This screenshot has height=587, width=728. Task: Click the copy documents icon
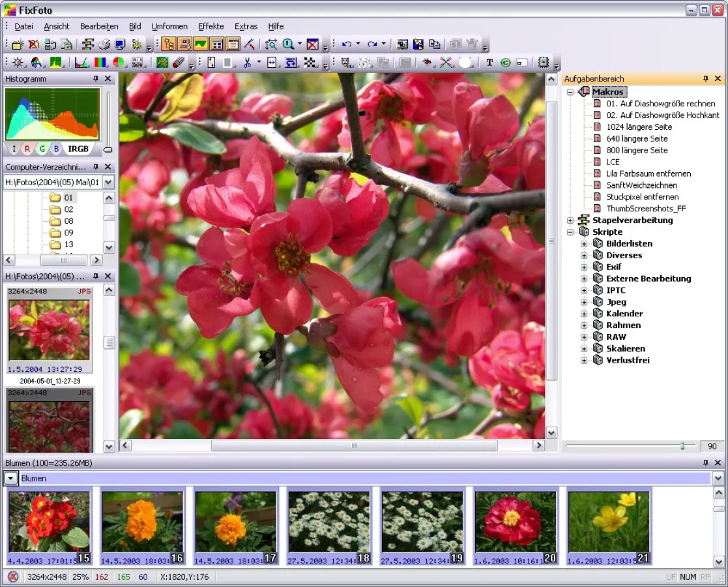[435, 44]
